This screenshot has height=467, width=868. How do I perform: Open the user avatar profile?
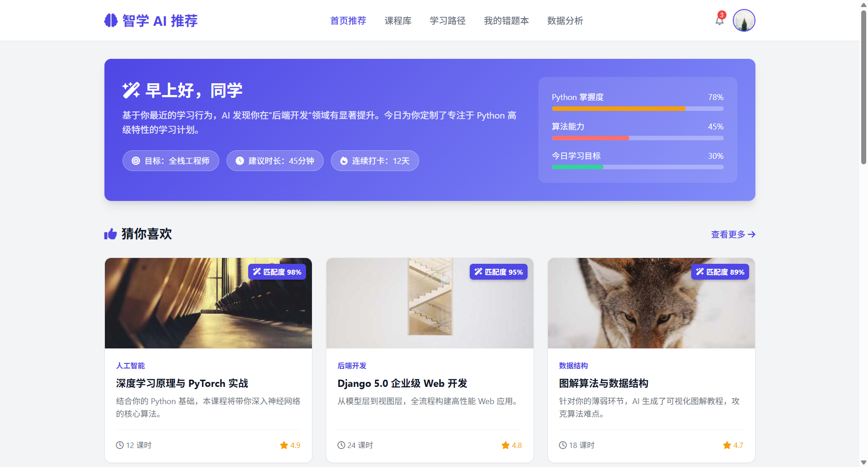pos(744,20)
